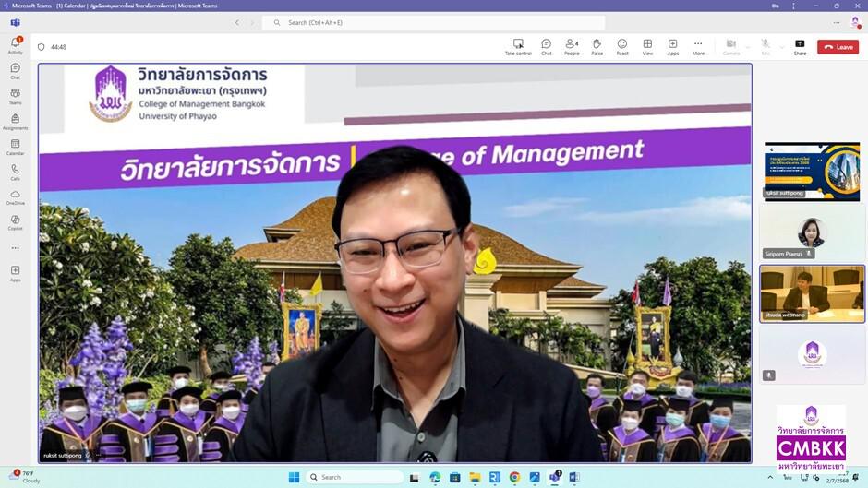Screen dimensions: 868x488
Task: Open Teams section in left sidebar
Action: coord(15,96)
